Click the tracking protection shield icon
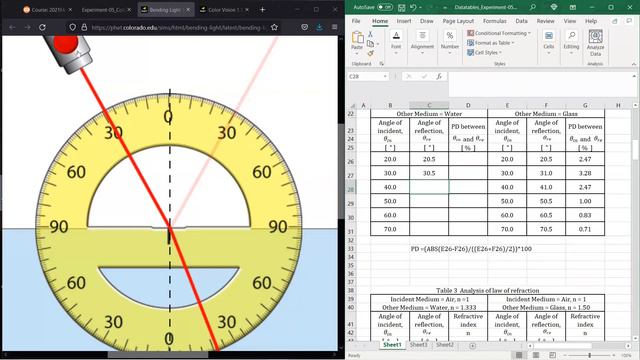This screenshot has height=360, width=640. (72, 27)
